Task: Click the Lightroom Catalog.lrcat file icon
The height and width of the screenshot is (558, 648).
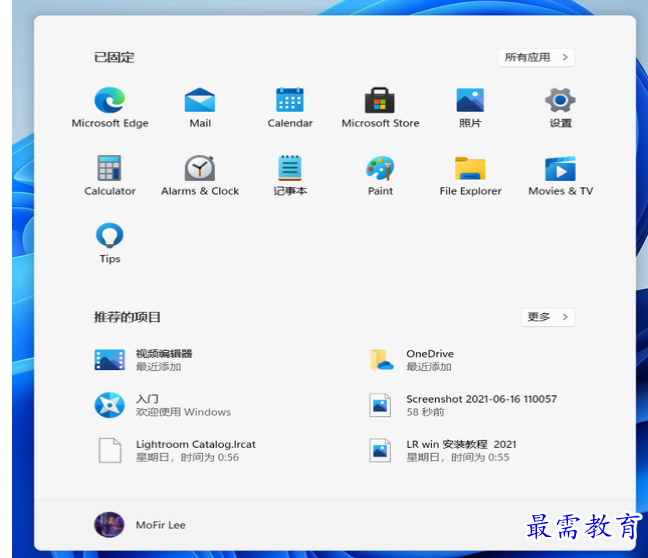Action: [110, 450]
